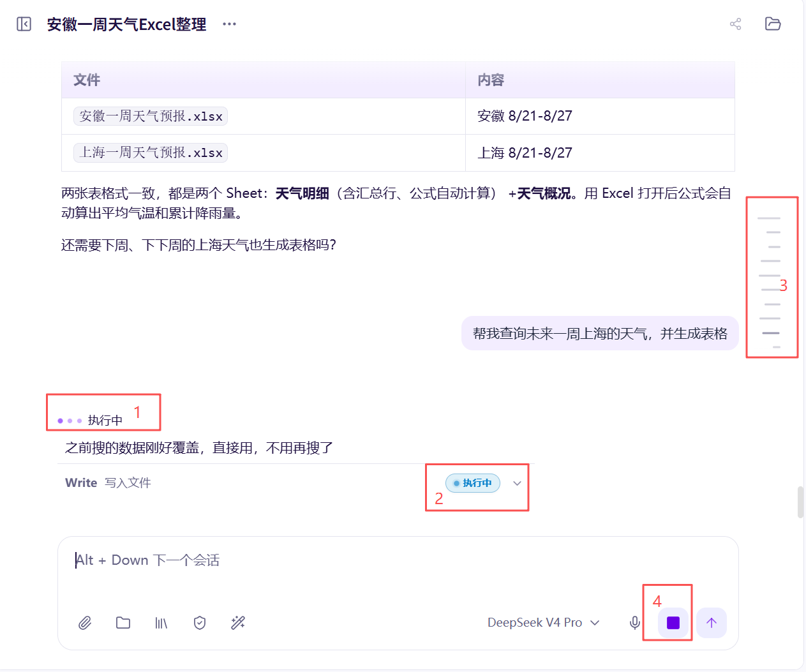
Task: Click the shield check icon
Action: (200, 623)
